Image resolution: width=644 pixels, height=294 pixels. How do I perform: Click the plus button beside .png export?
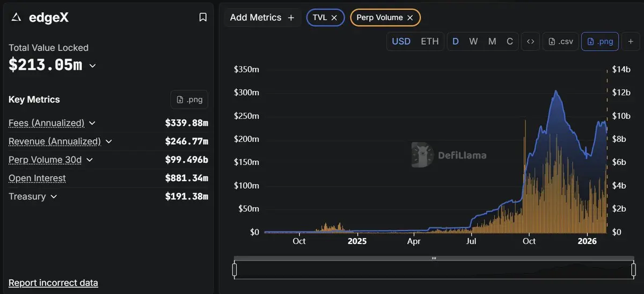tap(631, 41)
